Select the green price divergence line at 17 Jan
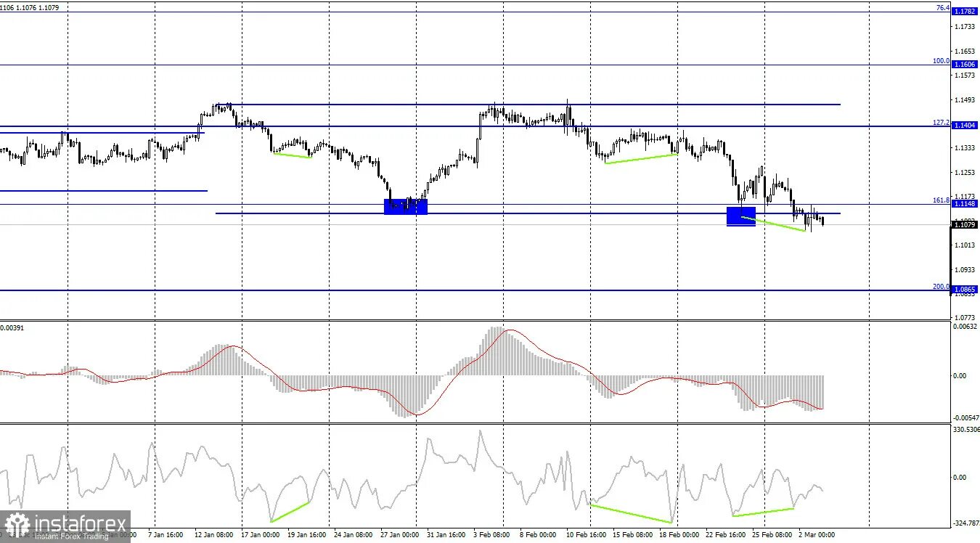Screen dimensions: 980x543 (292, 155)
